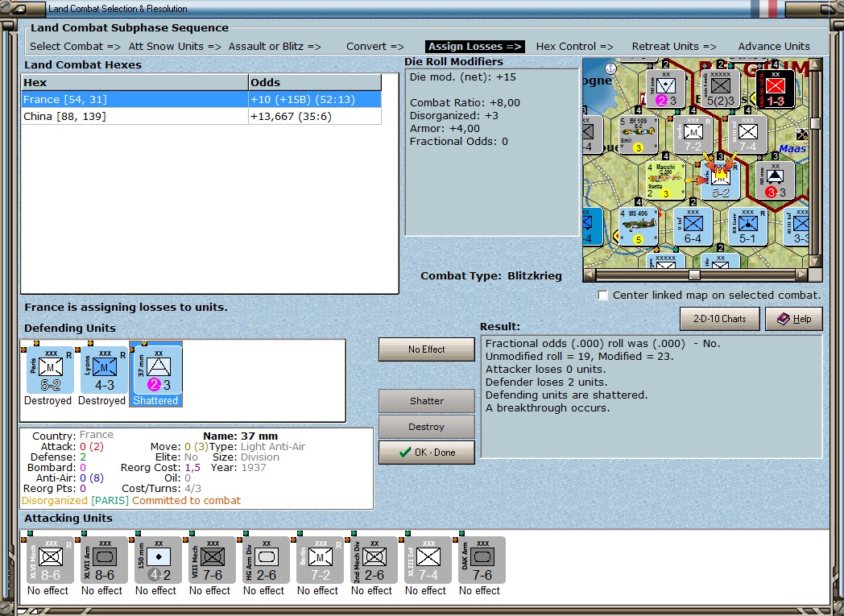Viewport: 844px width, 616px height.
Task: Click the Bf 109 Emil aircraft on map
Action: pos(638,134)
